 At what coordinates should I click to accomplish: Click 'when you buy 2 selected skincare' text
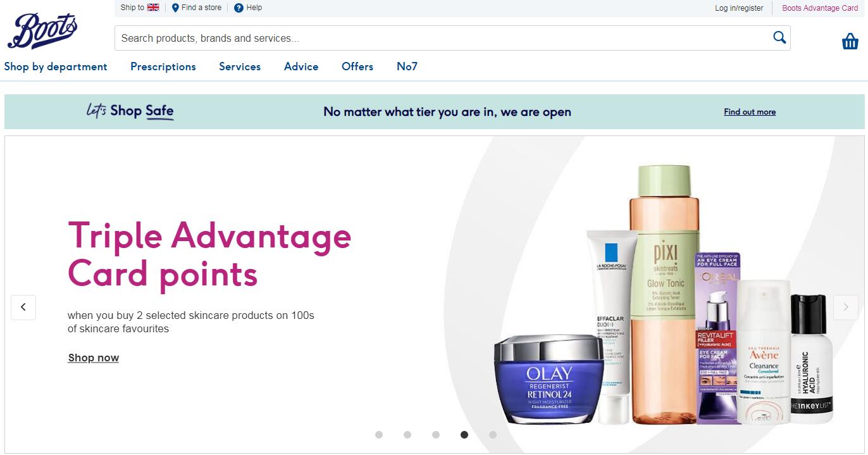[191, 321]
